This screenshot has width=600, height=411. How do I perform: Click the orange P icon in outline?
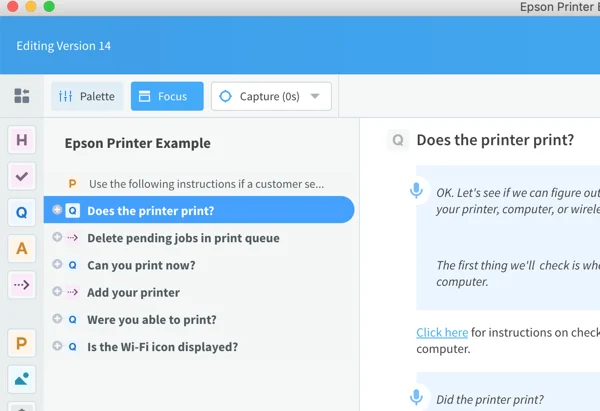coord(72,184)
